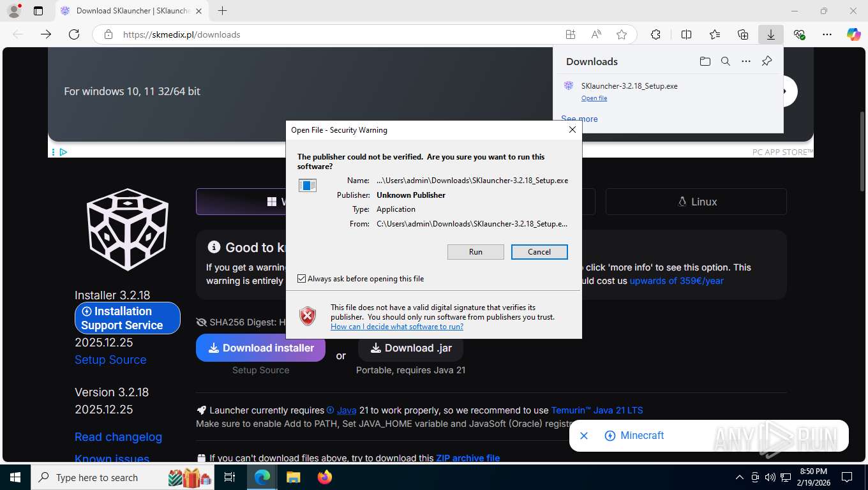Click See more in Downloads panel

coord(580,119)
